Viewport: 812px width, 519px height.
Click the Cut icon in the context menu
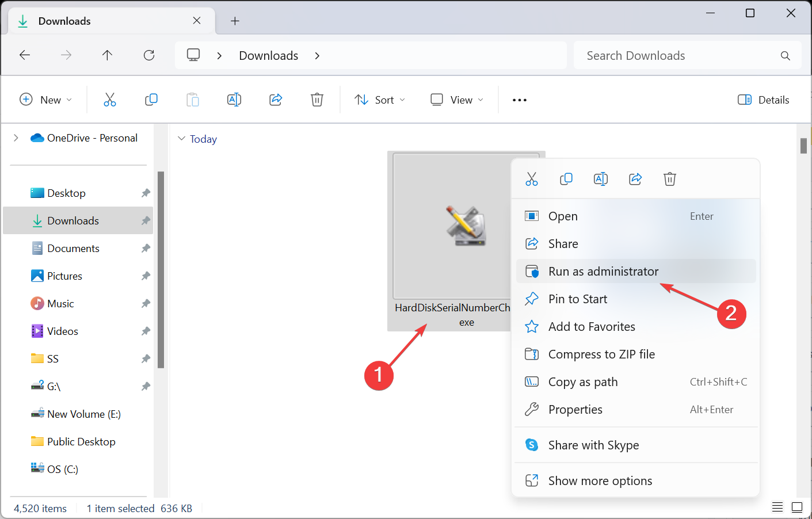click(532, 179)
